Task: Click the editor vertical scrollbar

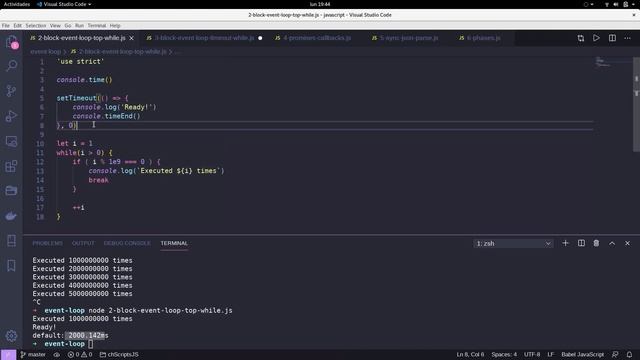Action: [x=636, y=104]
